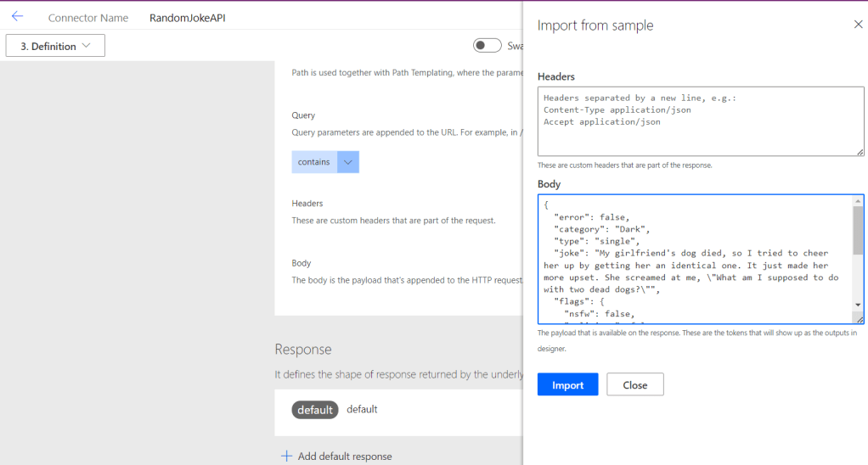This screenshot has height=465, width=868.
Task: Click the default label beside response pill
Action: pyautogui.click(x=362, y=409)
